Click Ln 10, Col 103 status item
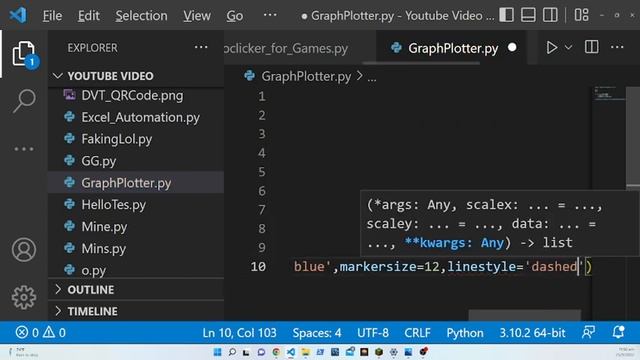Screen dimensions: 640x360 (239, 333)
